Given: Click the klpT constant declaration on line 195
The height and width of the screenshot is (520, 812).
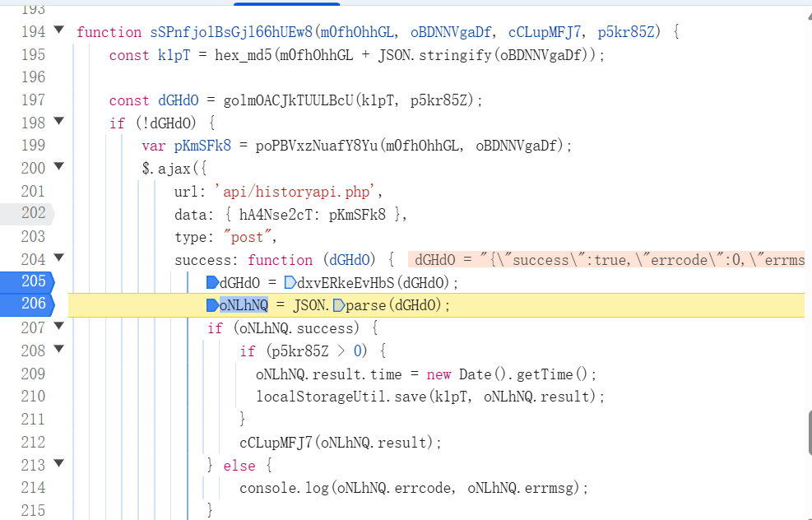Looking at the screenshot, I should pos(174,55).
